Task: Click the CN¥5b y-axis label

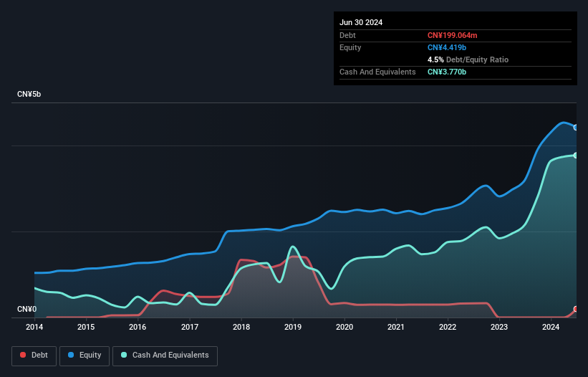Action: (x=29, y=94)
